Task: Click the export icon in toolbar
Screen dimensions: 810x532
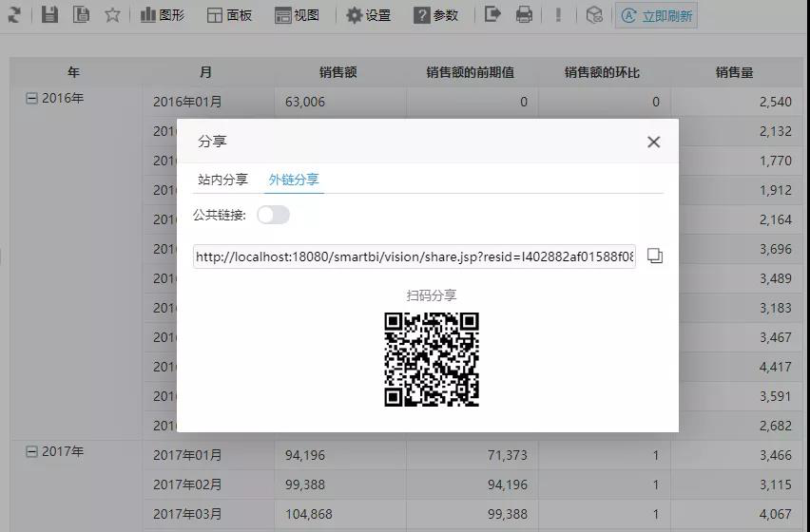Action: click(492, 14)
